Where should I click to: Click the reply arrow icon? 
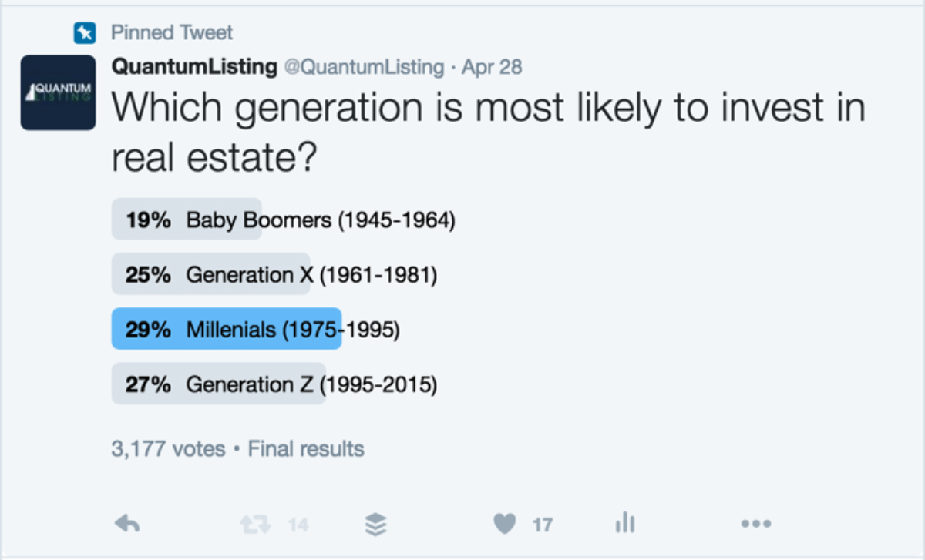coord(127,525)
